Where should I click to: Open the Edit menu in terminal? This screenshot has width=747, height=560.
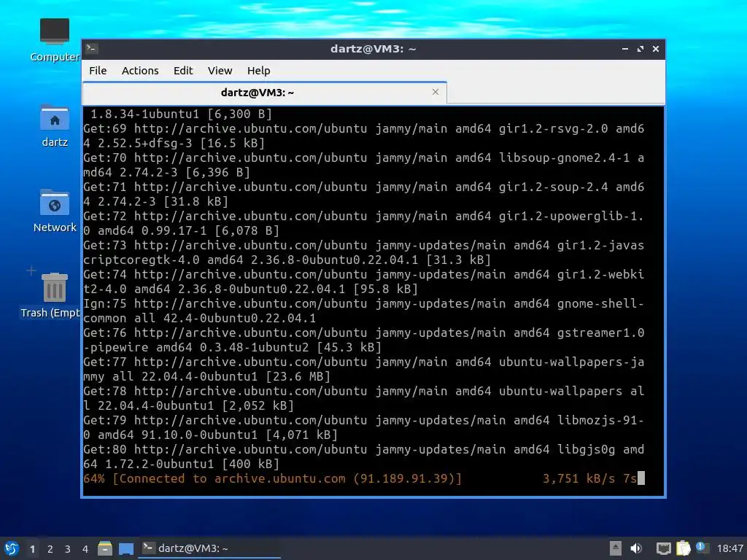[183, 71]
